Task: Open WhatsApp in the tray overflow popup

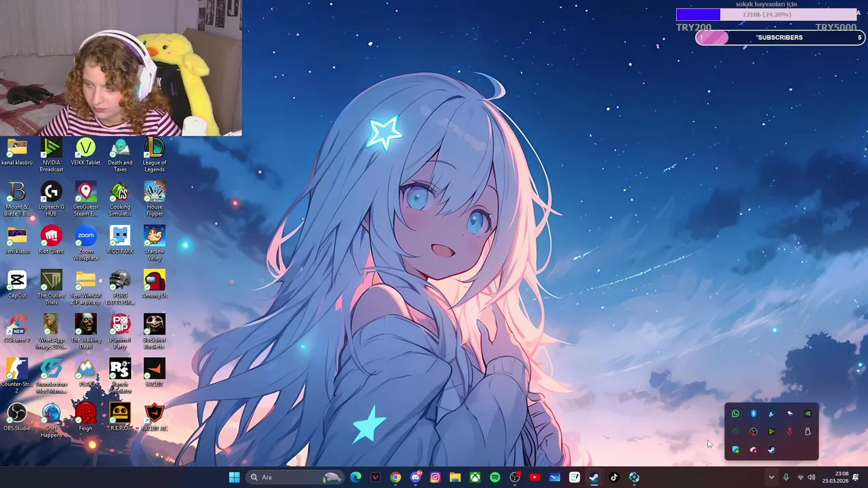Action: 736,413
